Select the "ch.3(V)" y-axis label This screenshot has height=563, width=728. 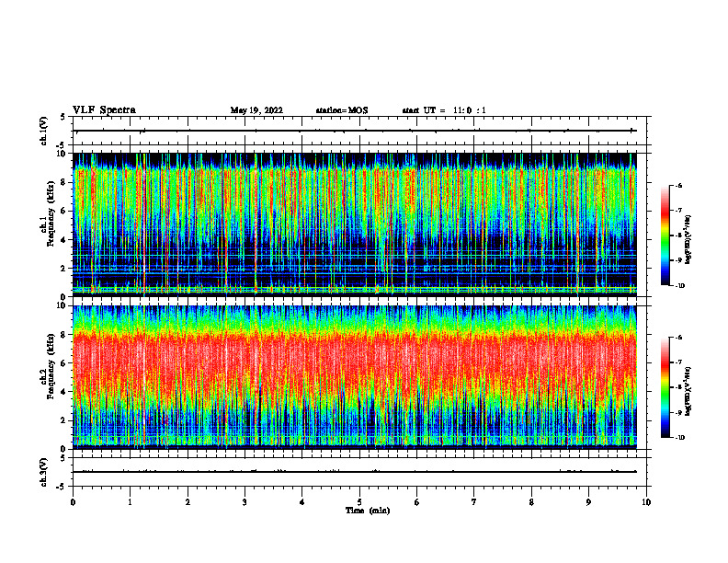(x=44, y=472)
